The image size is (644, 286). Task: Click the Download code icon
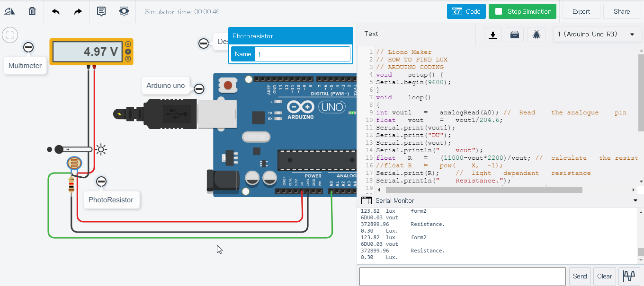(492, 34)
